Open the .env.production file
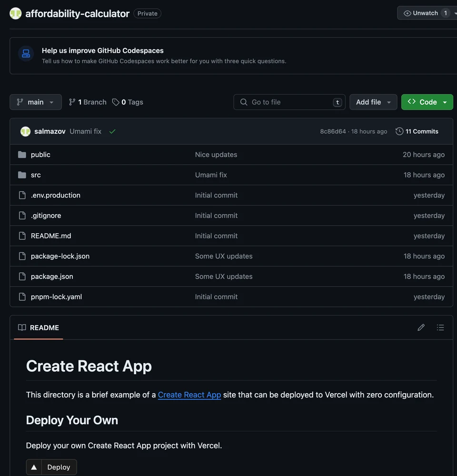Screen dimensions: 457x476 56,195
